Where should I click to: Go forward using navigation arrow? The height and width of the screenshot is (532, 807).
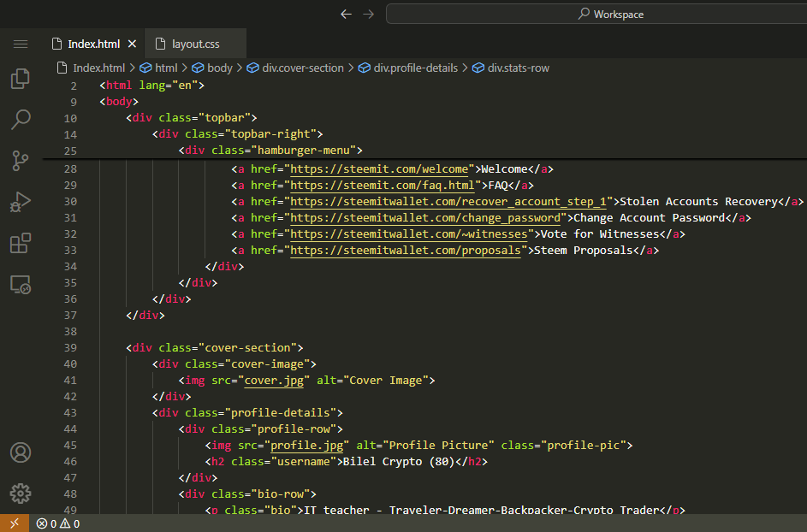[x=368, y=15]
